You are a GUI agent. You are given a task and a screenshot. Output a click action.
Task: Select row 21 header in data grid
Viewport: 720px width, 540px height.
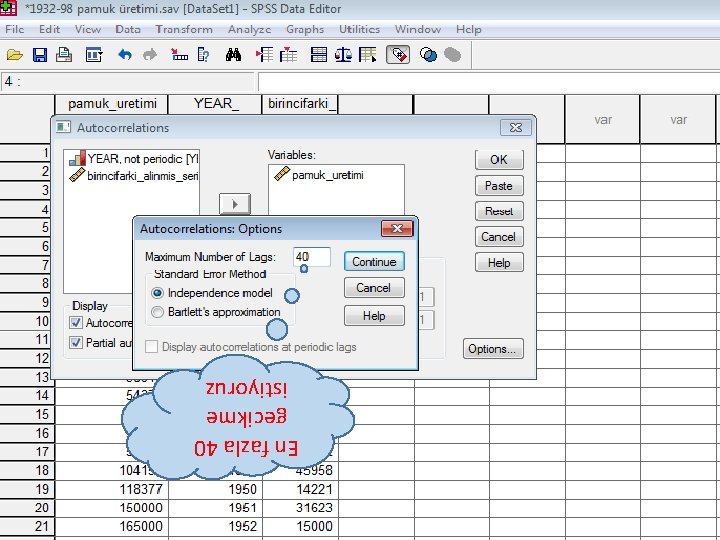tap(27, 526)
